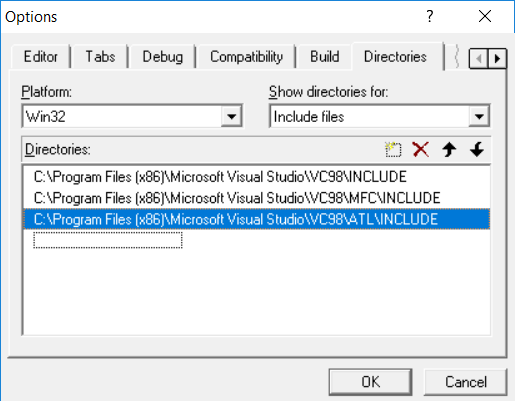Image resolution: width=515 pixels, height=401 pixels.
Task: Open the Platform dropdown arrow
Action: (x=231, y=116)
